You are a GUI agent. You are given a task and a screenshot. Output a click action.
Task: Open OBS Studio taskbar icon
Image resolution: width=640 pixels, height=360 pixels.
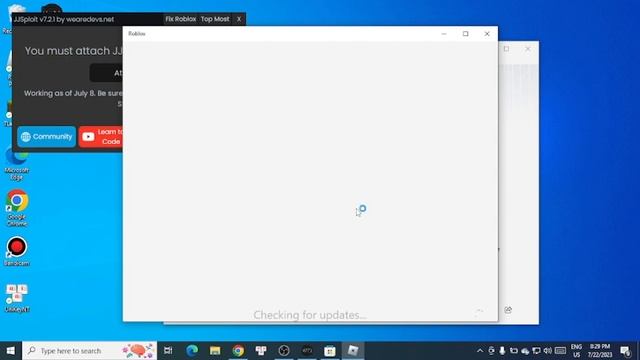click(284, 351)
